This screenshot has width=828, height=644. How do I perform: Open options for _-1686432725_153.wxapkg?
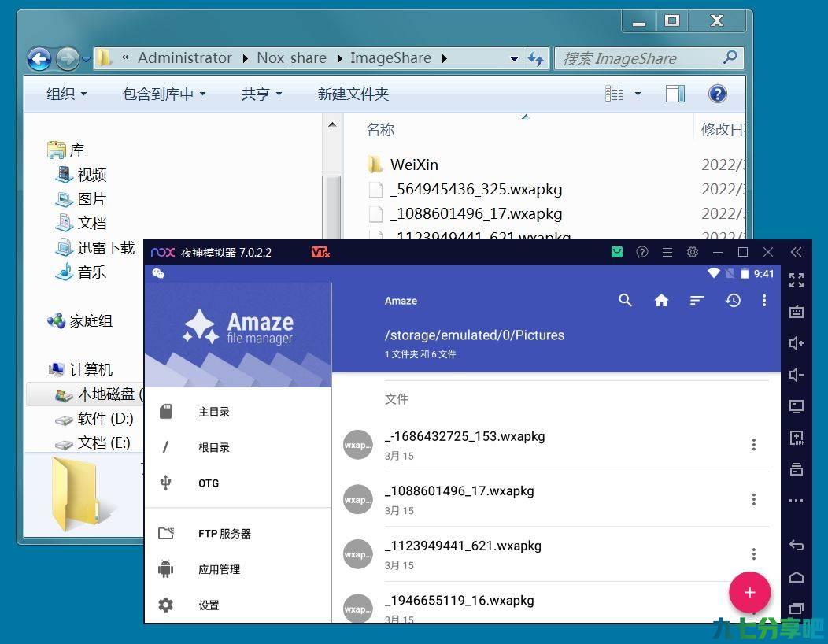pyautogui.click(x=753, y=445)
